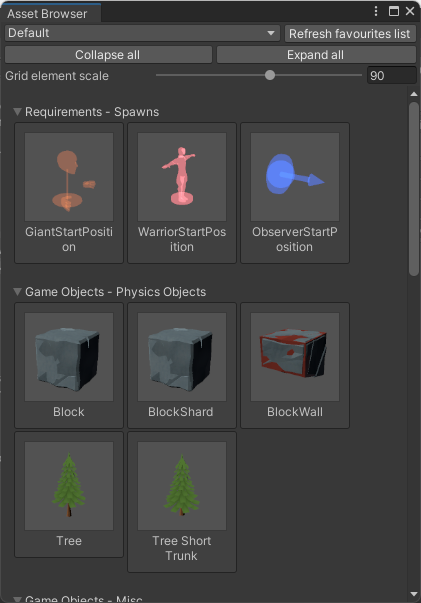Click Refresh favourites list button

(350, 33)
